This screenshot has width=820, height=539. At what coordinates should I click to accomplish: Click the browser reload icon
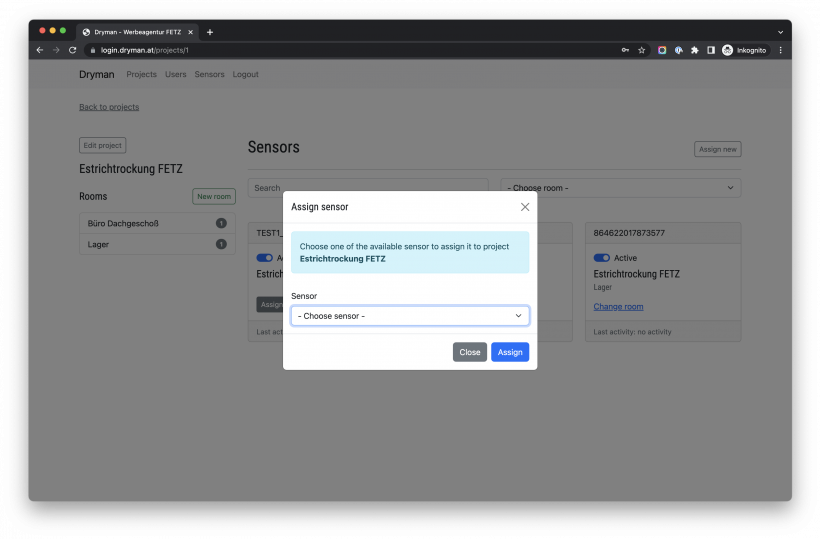[x=72, y=50]
